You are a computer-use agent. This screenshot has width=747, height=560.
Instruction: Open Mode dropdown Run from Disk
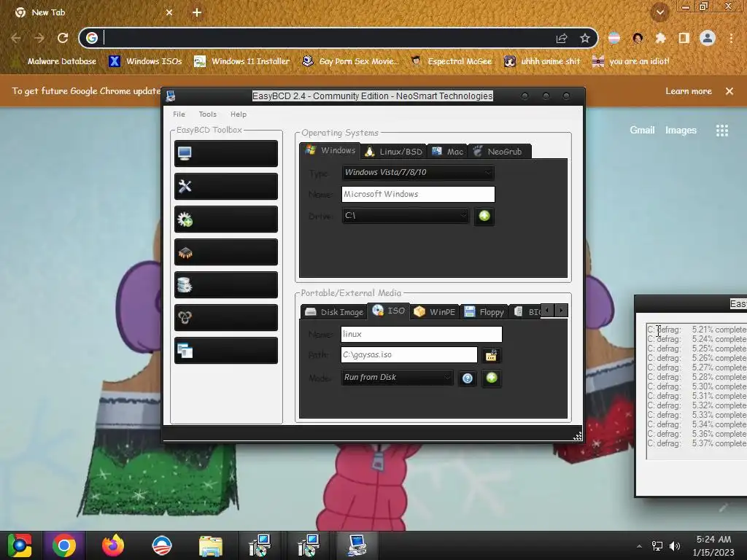(397, 377)
